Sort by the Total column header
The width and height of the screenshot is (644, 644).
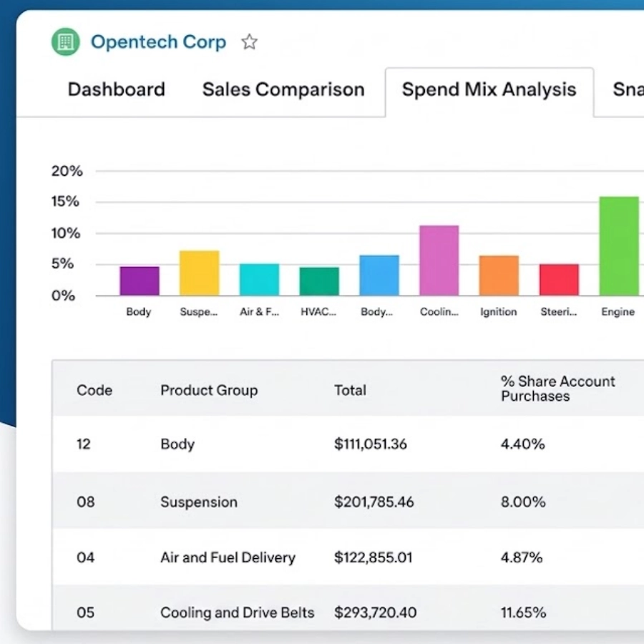(350, 390)
